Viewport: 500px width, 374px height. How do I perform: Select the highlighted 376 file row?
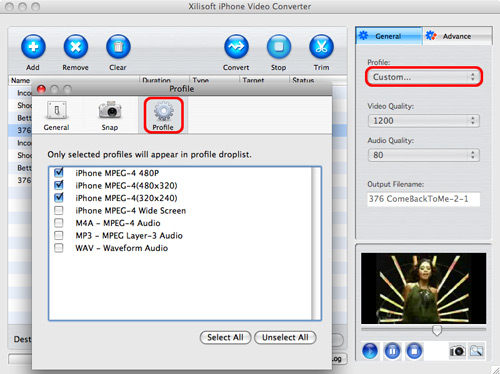[20, 130]
